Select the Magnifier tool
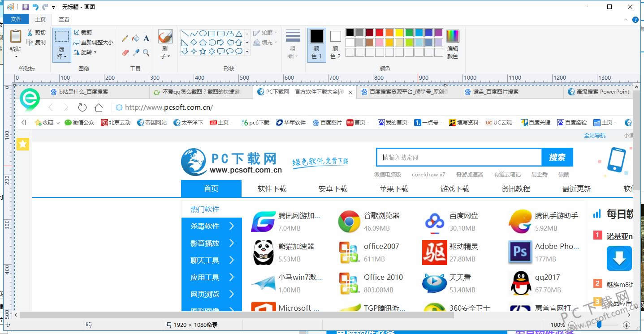 click(x=146, y=53)
